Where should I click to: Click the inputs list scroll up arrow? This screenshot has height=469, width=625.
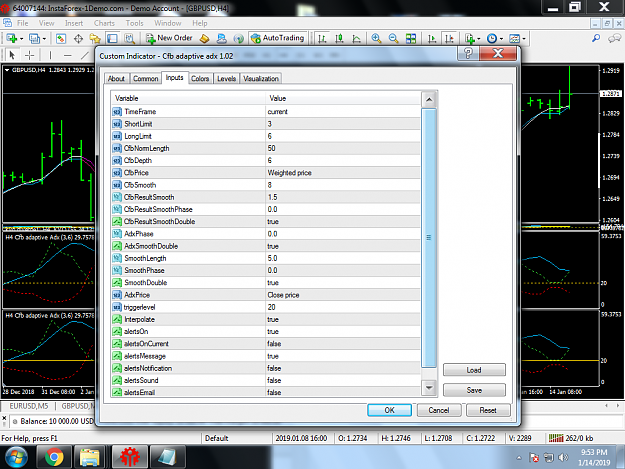(429, 99)
